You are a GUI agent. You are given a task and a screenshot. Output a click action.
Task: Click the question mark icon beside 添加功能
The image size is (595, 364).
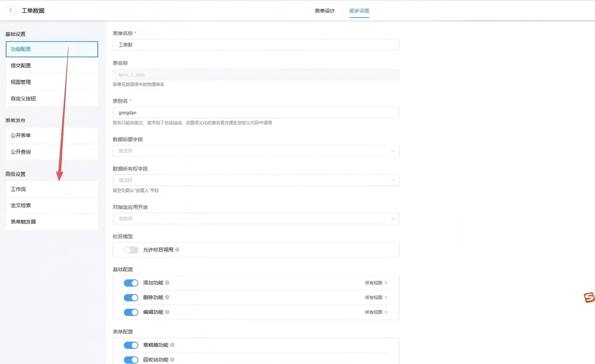[168, 282]
